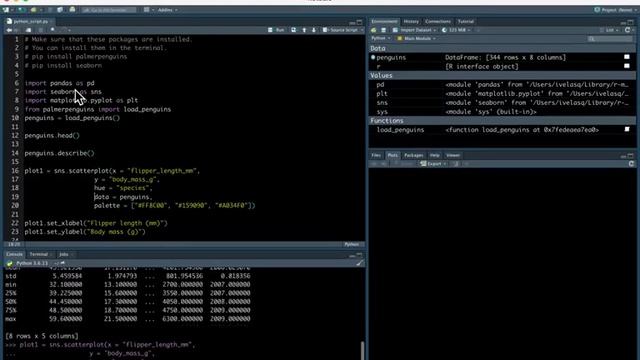The image size is (640, 360).
Task: Maximize the Environment pane
Action: point(631,22)
